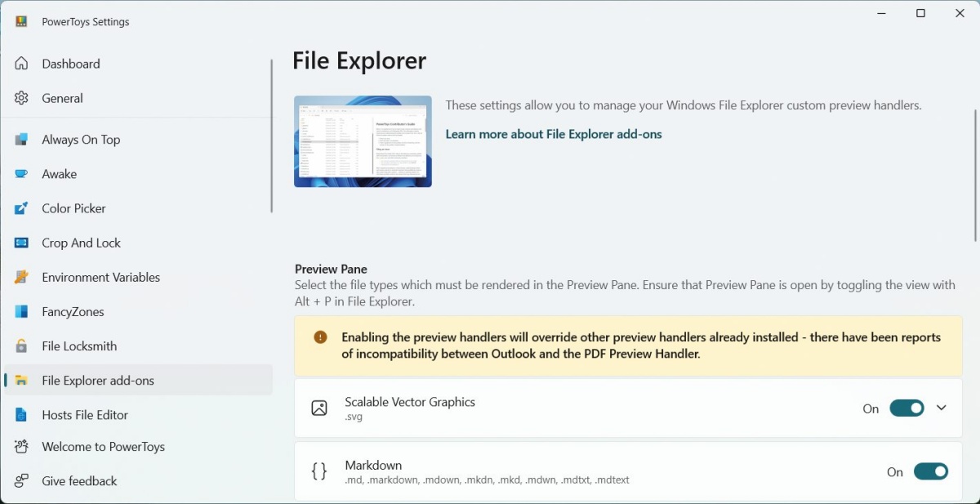
Task: Click the Welcome to PowerToys icon
Action: coord(21,447)
